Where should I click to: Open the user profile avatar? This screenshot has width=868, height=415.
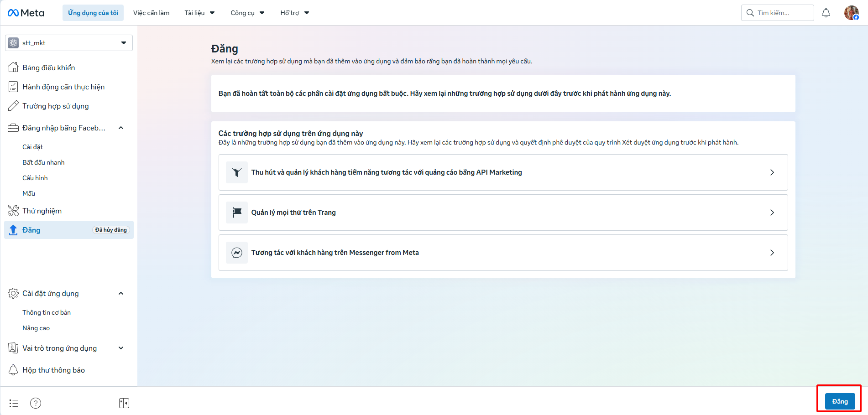(851, 13)
